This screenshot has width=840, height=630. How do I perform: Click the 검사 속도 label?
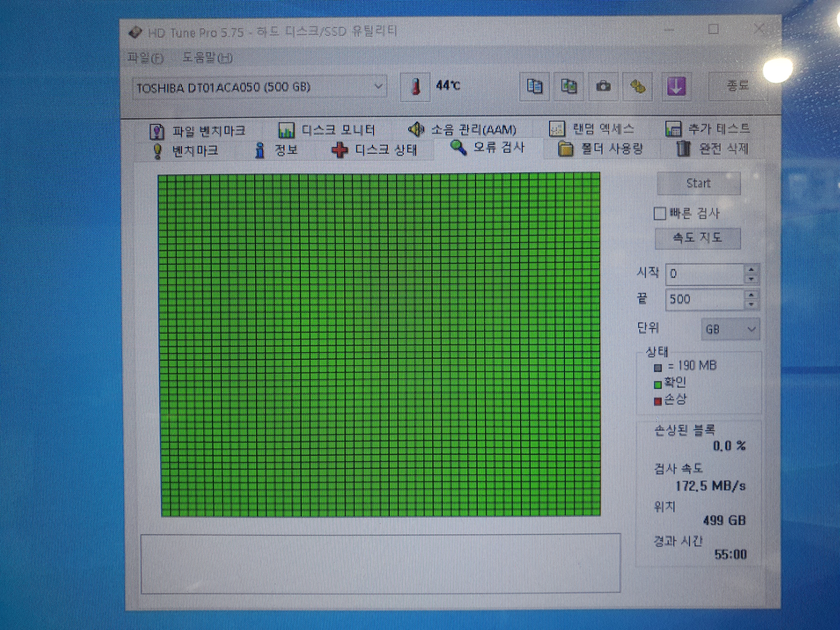coord(678,469)
